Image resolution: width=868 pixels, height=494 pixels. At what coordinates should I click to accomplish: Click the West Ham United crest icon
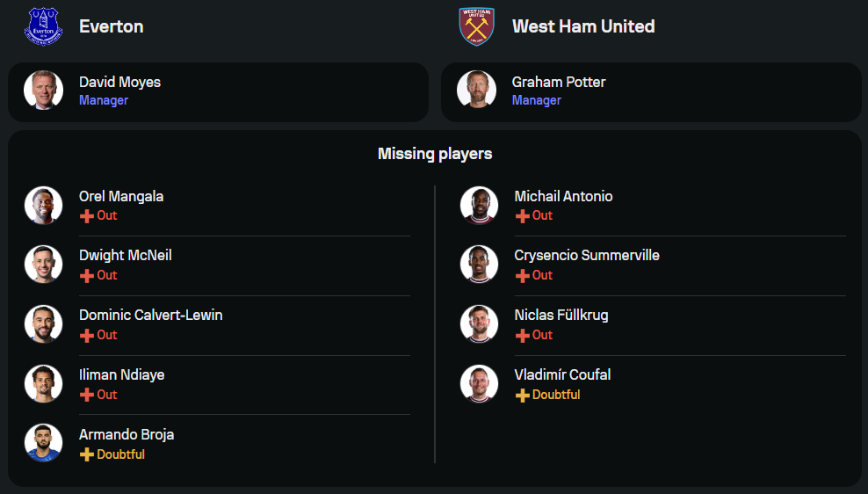477,26
